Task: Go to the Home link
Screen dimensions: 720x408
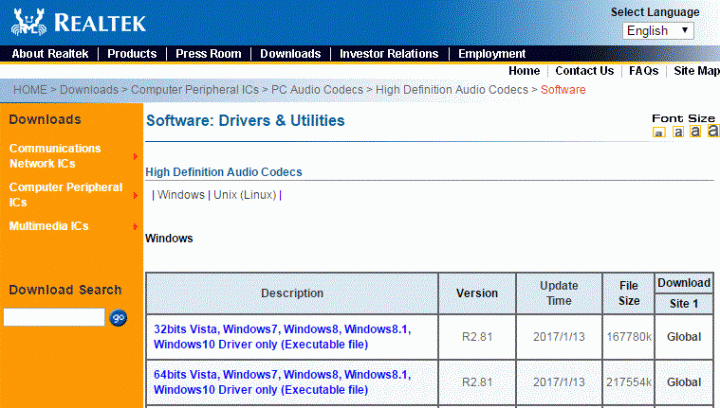Action: pos(524,71)
